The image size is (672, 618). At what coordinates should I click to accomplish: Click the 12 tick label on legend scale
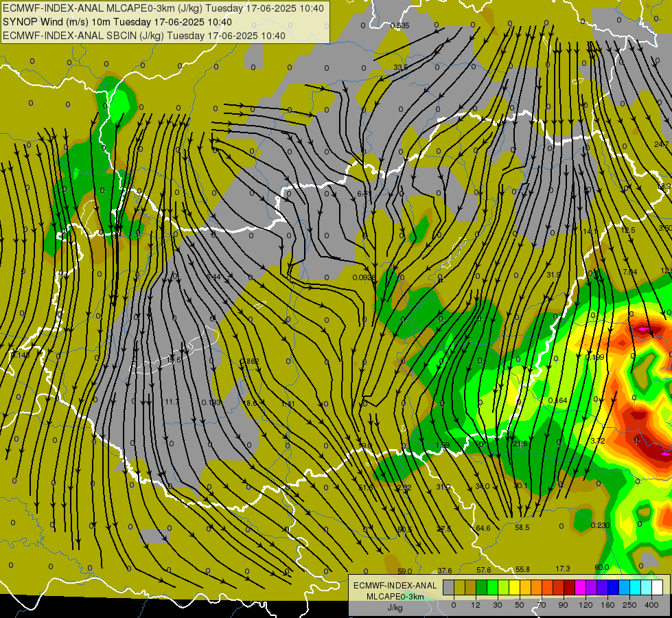coord(476,605)
